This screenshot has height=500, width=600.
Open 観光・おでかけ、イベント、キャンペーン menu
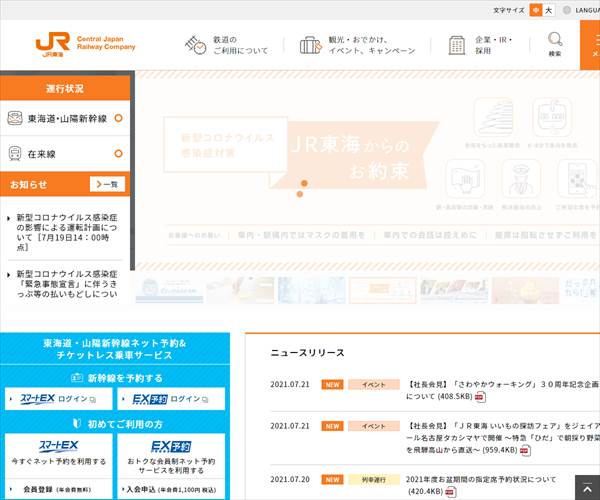pyautogui.click(x=357, y=45)
